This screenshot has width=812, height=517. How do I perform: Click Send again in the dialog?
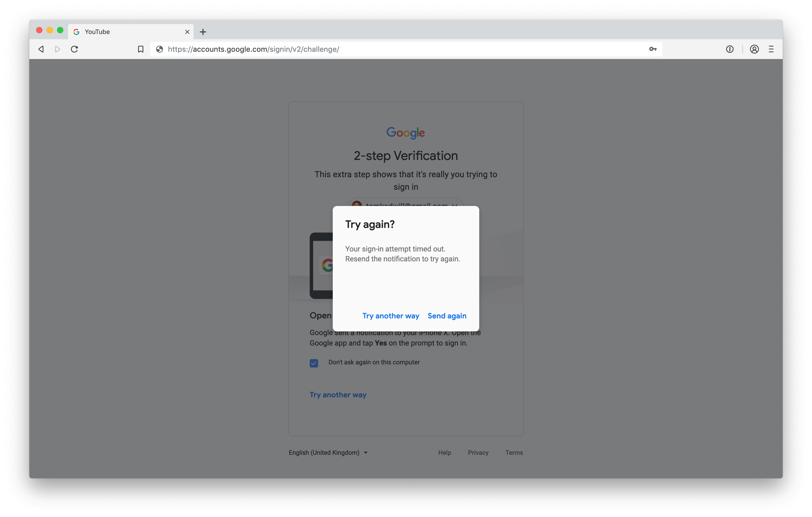click(447, 316)
